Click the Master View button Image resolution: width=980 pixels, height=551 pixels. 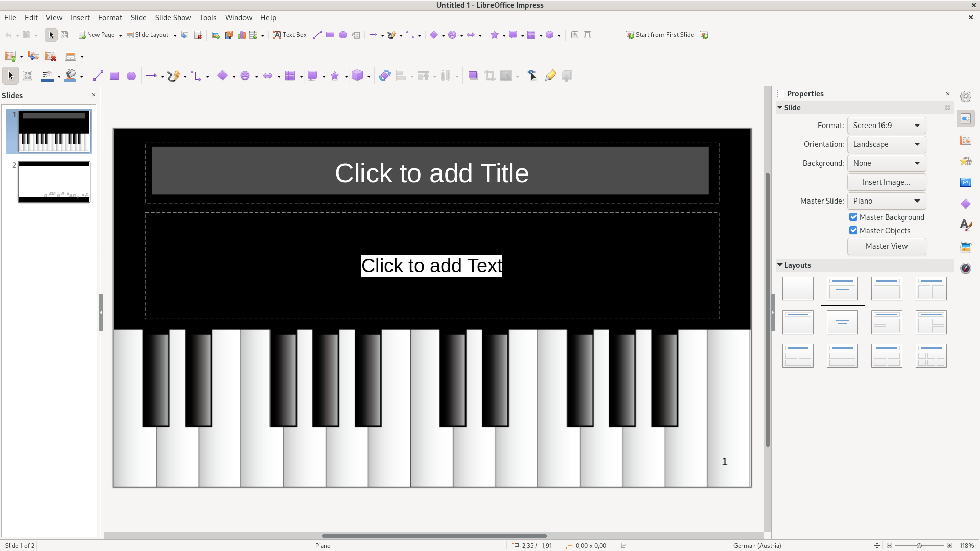pos(886,246)
